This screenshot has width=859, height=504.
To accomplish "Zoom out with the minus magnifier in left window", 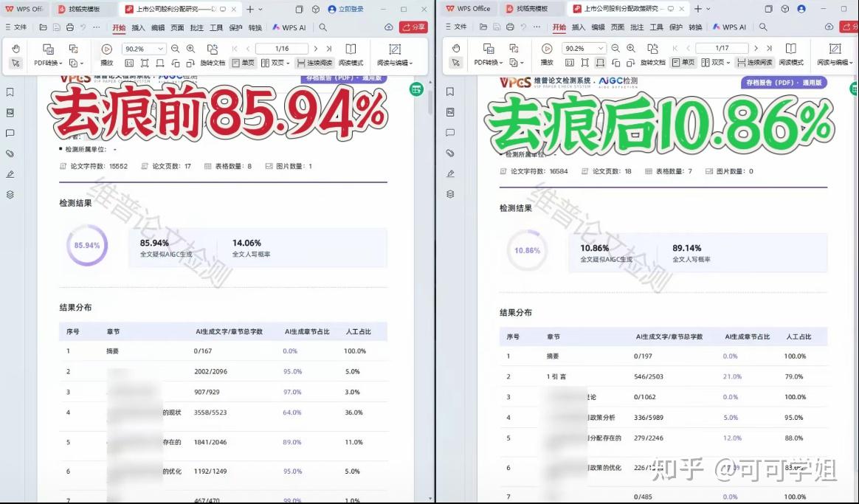I will coord(176,49).
